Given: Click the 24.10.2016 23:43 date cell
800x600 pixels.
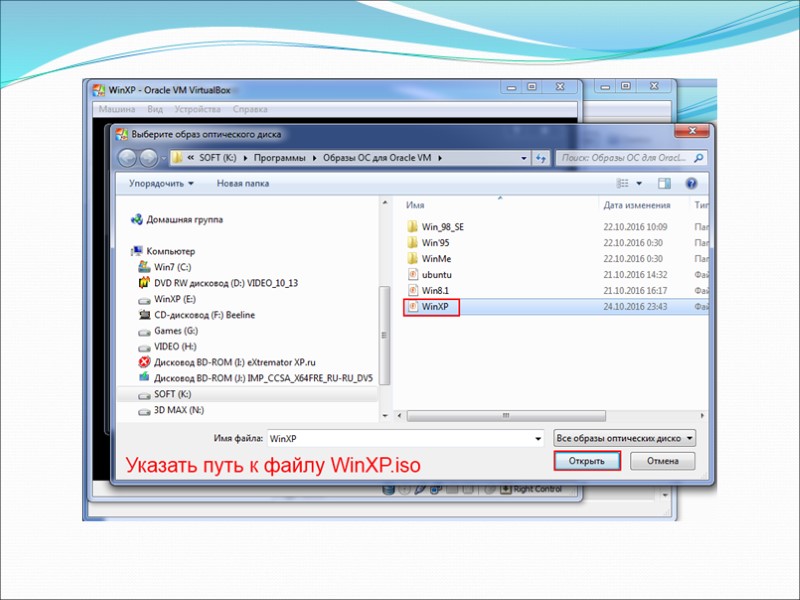Looking at the screenshot, I should click(x=635, y=307).
